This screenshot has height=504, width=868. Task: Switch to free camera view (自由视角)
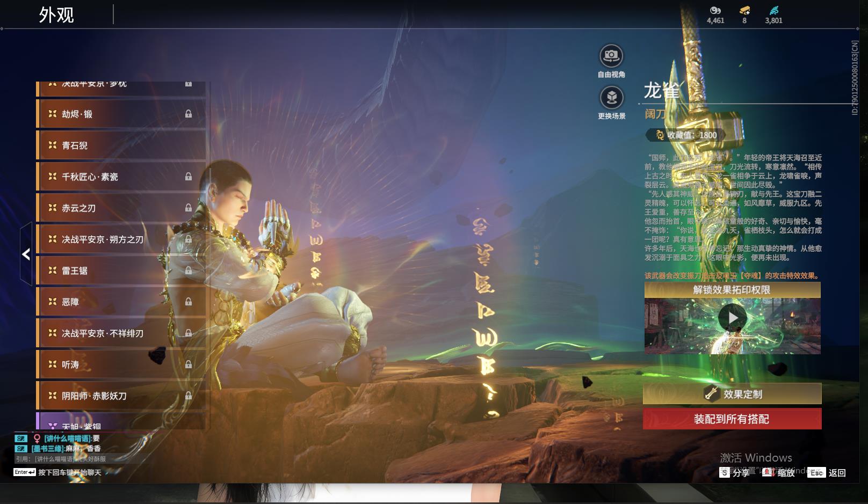coord(611,61)
